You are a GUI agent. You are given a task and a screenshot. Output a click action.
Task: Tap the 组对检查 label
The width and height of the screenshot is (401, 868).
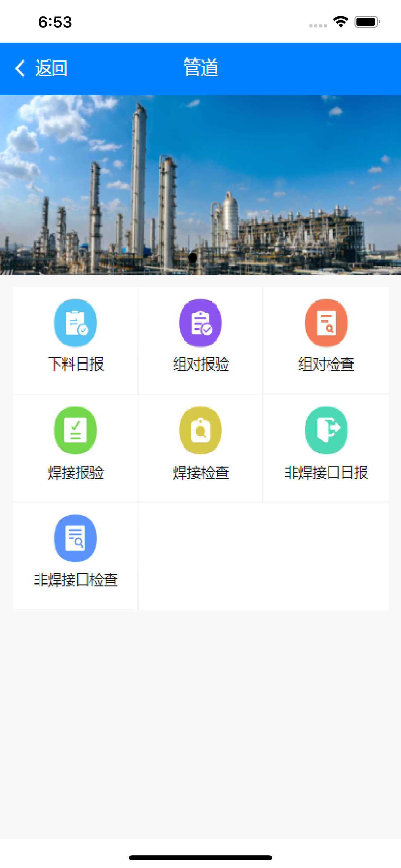point(326,364)
